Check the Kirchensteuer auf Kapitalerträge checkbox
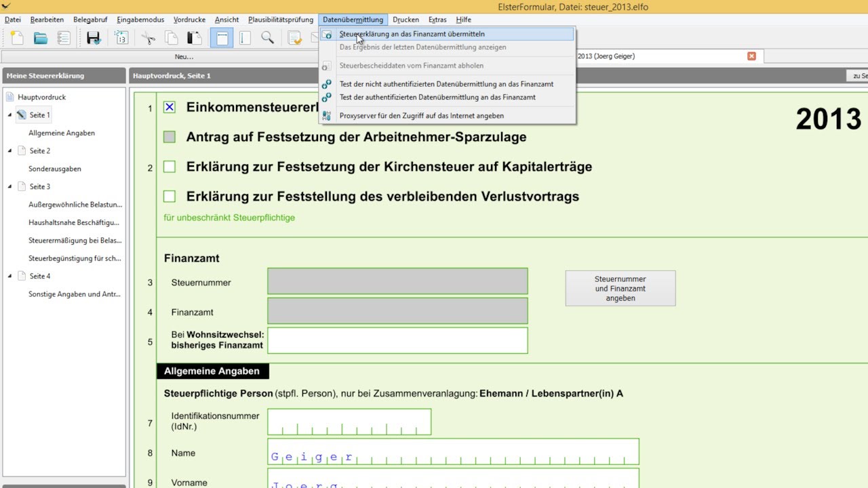Image resolution: width=868 pixels, height=488 pixels. [170, 167]
